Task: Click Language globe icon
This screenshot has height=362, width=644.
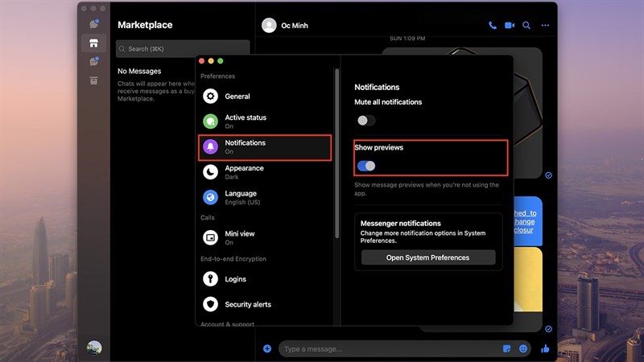Action: [x=210, y=197]
